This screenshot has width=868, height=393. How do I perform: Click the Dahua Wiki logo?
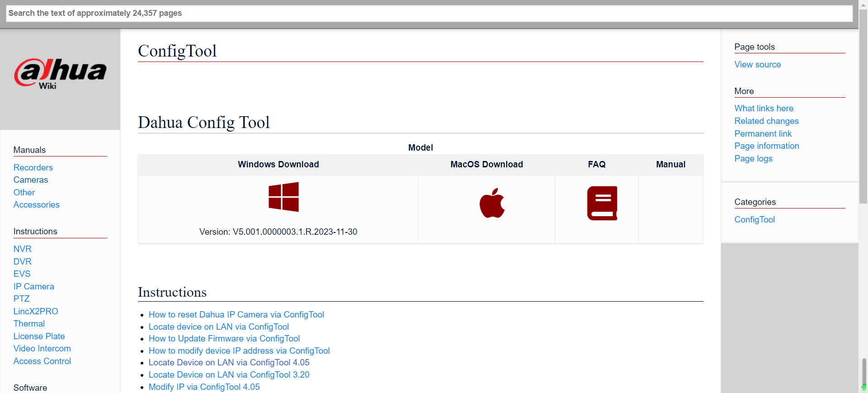tap(60, 74)
